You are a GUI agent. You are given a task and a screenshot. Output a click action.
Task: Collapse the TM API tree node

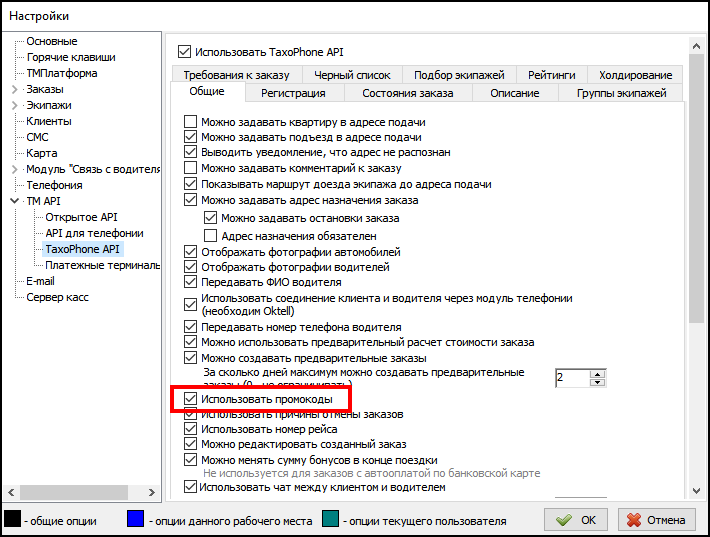click(x=14, y=201)
